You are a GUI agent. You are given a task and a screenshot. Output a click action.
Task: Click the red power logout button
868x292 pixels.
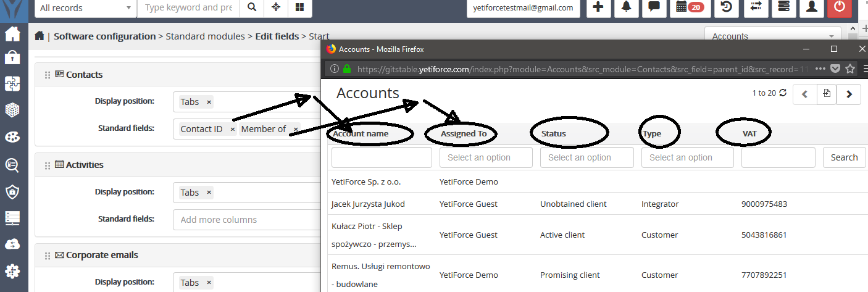pos(840,7)
